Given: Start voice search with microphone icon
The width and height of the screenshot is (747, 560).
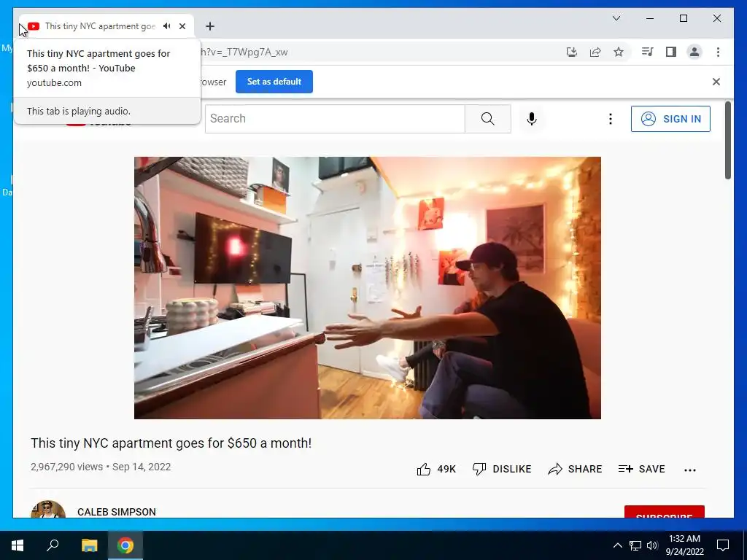Looking at the screenshot, I should pyautogui.click(x=532, y=119).
